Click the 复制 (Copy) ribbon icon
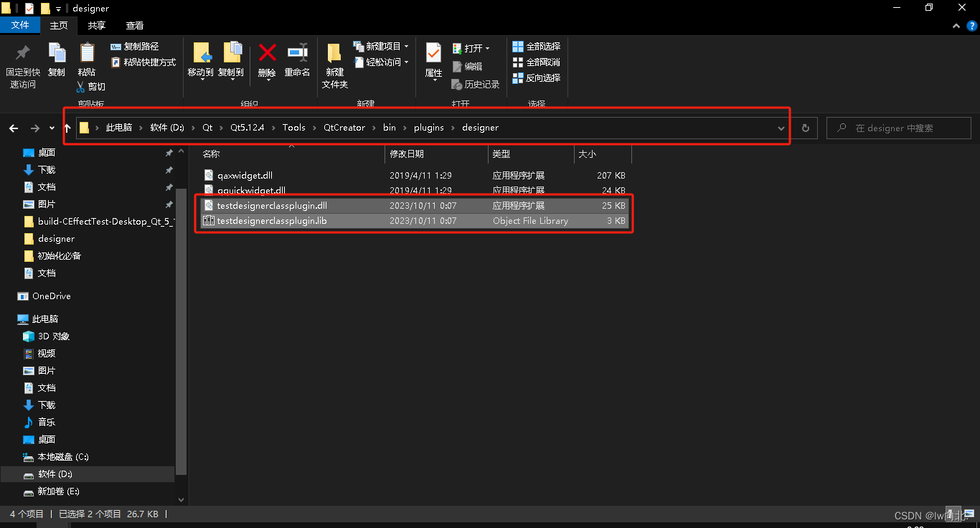The height and width of the screenshot is (528, 980). pyautogui.click(x=57, y=53)
